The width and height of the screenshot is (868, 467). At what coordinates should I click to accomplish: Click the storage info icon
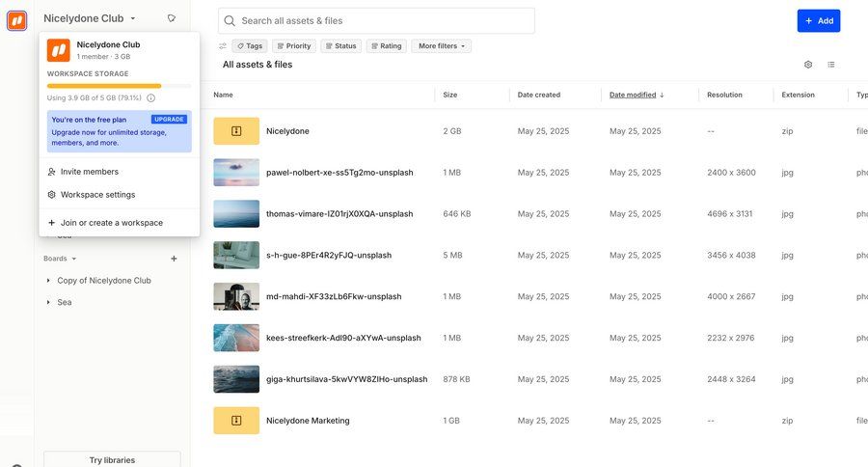click(151, 98)
